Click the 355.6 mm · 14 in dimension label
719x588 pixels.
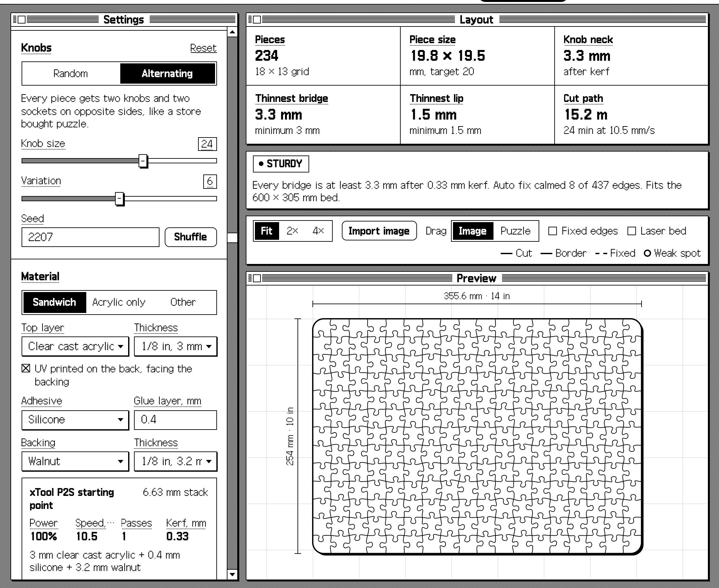click(x=477, y=296)
